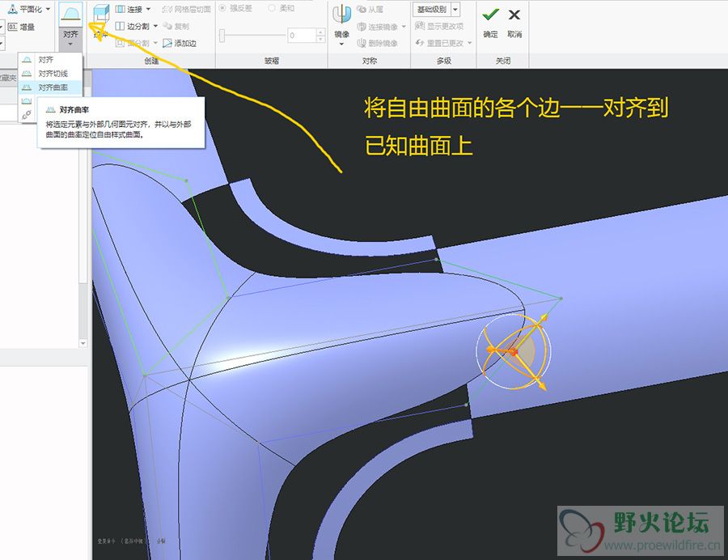
Task: Click the 删除镜像 (delete mirror) tool
Action: coord(378,43)
